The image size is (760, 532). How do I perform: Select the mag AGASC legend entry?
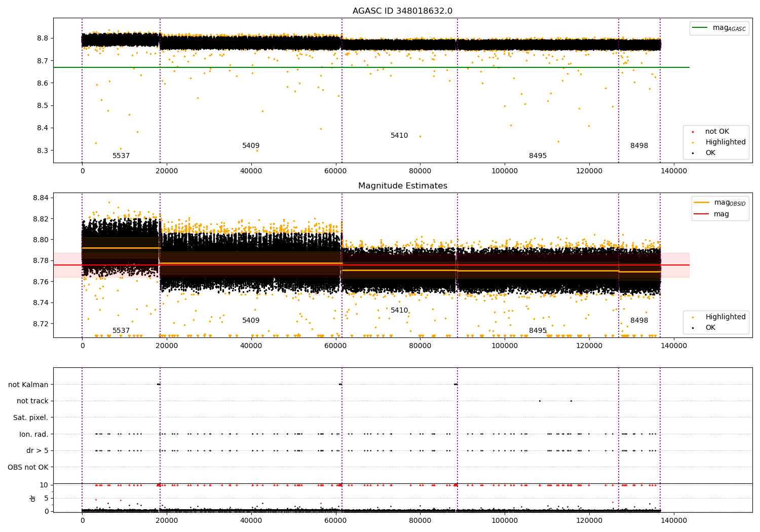pyautogui.click(x=719, y=28)
